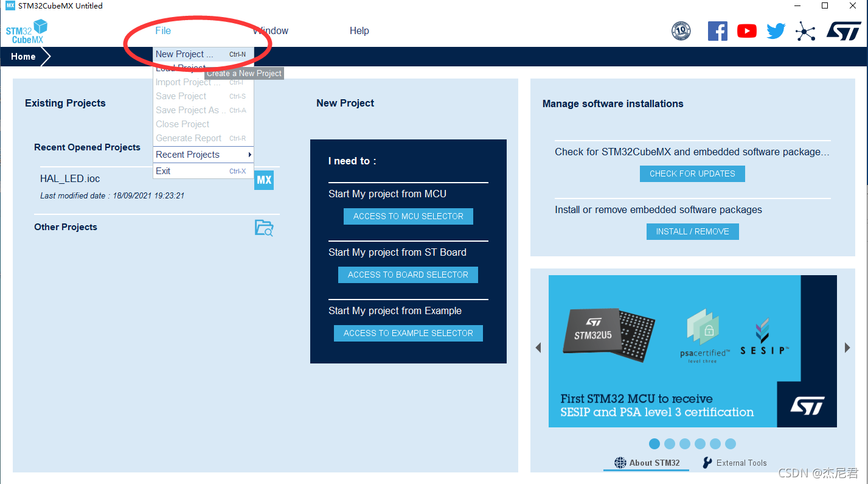Click 'Start My project from ST Board' text
The width and height of the screenshot is (868, 484).
397,253
